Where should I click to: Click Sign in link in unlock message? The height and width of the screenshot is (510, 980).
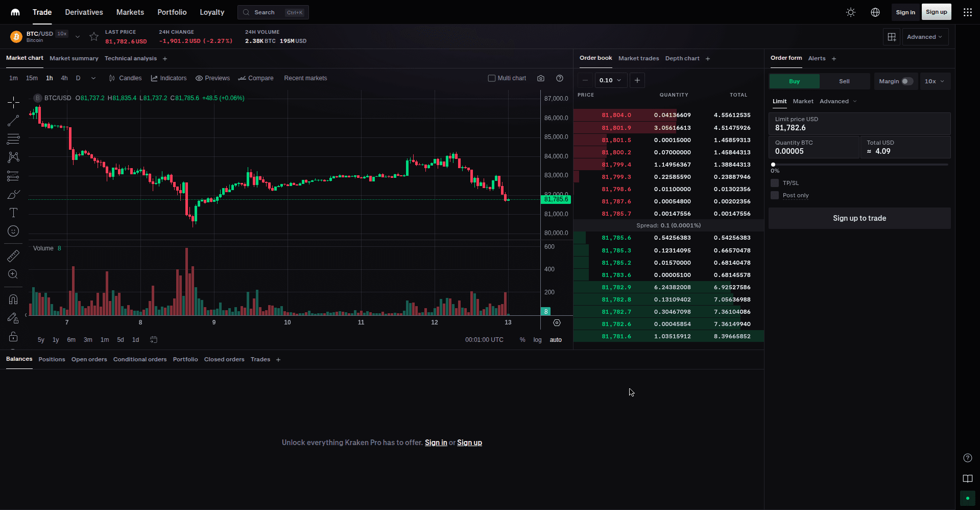(436, 443)
